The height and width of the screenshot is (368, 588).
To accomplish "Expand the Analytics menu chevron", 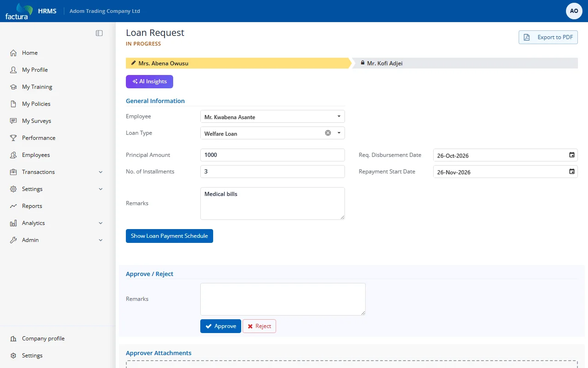I will tap(101, 223).
